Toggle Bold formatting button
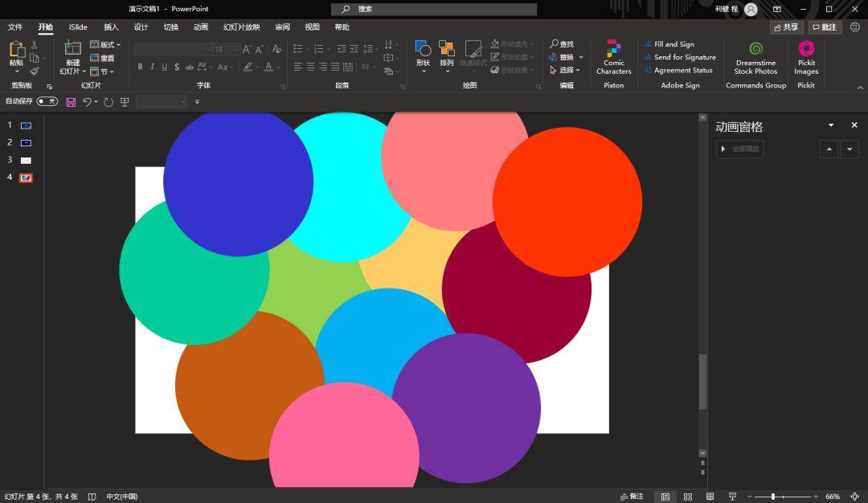Screen dimensions: 868x503 click(140, 67)
